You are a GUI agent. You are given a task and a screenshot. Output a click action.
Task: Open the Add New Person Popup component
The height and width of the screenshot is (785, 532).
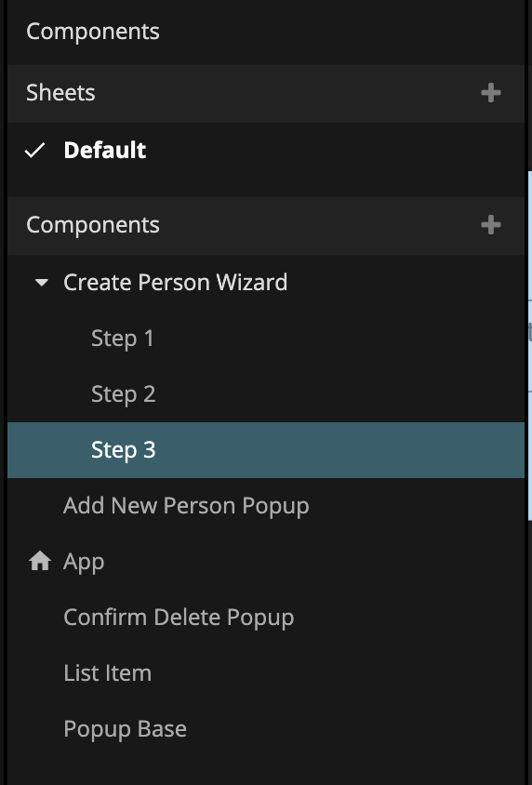pyautogui.click(x=186, y=506)
